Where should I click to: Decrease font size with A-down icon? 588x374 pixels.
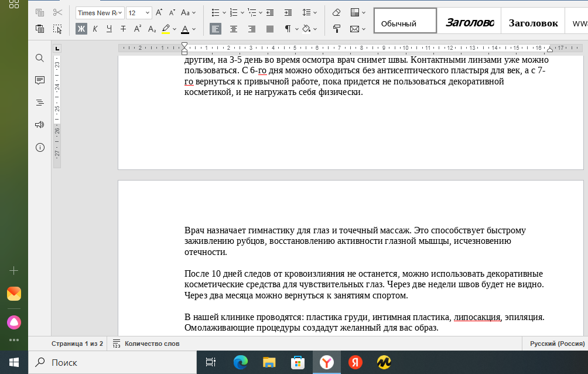(x=172, y=13)
